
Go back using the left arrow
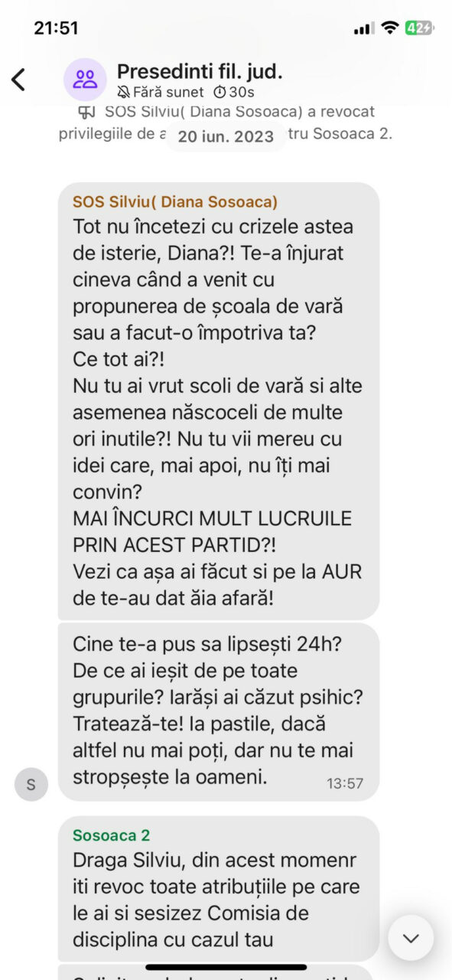click(18, 79)
